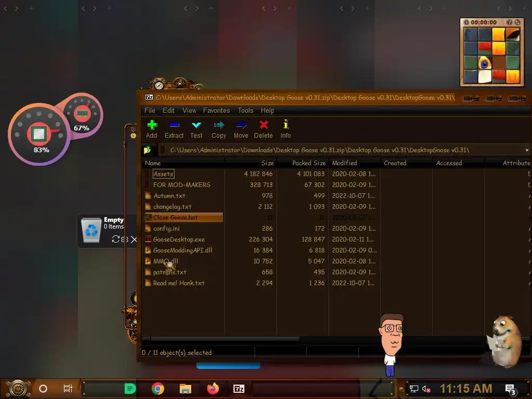532x399 pixels.
Task: Open the Favorites menu
Action: coord(217,110)
